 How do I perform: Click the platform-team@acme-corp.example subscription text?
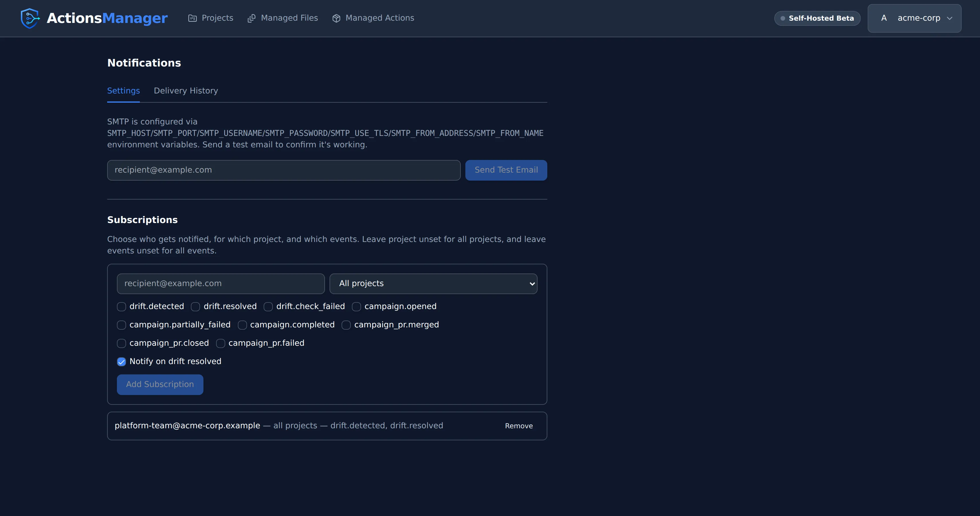(188, 425)
